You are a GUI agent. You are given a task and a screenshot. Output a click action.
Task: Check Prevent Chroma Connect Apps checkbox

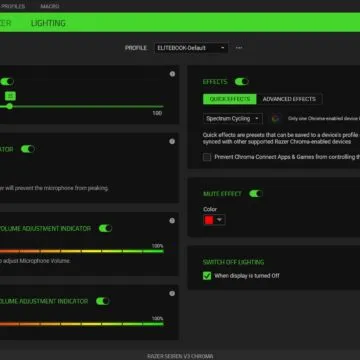pos(207,157)
